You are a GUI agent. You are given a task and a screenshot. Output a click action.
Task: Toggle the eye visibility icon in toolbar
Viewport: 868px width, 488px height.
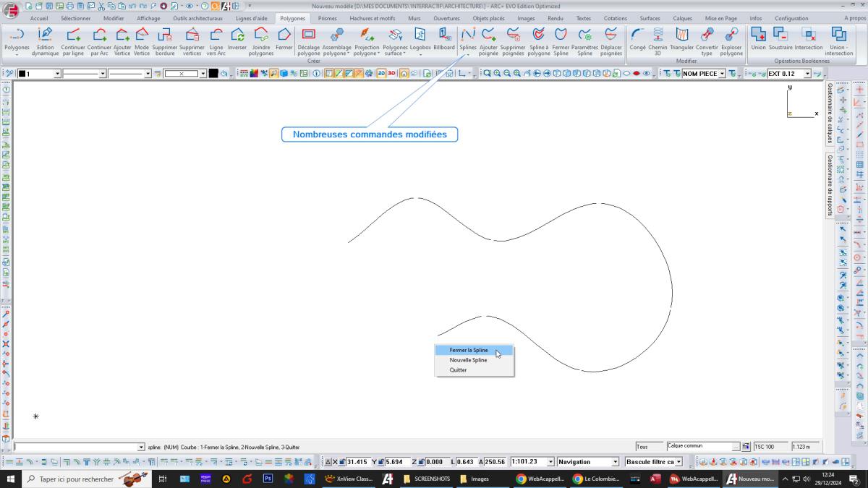(646, 74)
